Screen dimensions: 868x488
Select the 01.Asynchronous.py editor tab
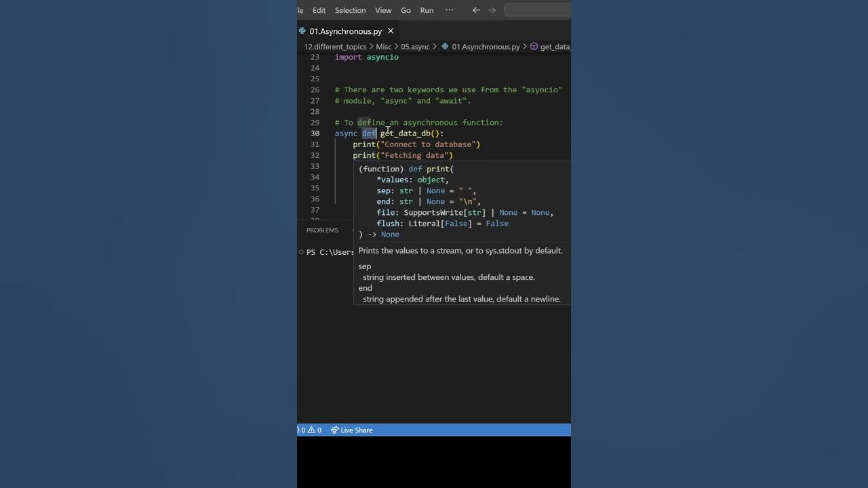(x=345, y=31)
